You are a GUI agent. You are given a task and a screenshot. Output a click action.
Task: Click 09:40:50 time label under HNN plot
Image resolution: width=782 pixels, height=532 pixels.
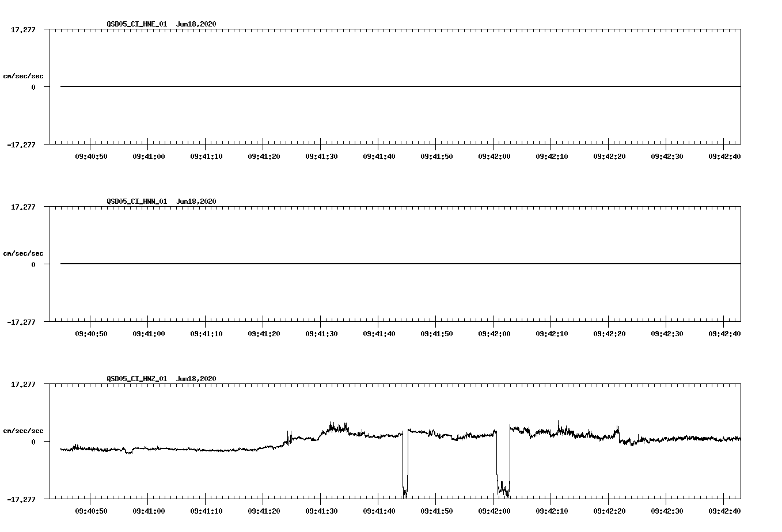(91, 334)
